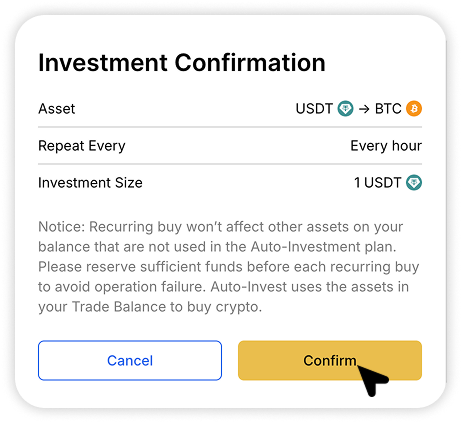Viewport: 462px width, 423px height.
Task: Click the arrow between USDT and BTC
Action: tap(364, 109)
